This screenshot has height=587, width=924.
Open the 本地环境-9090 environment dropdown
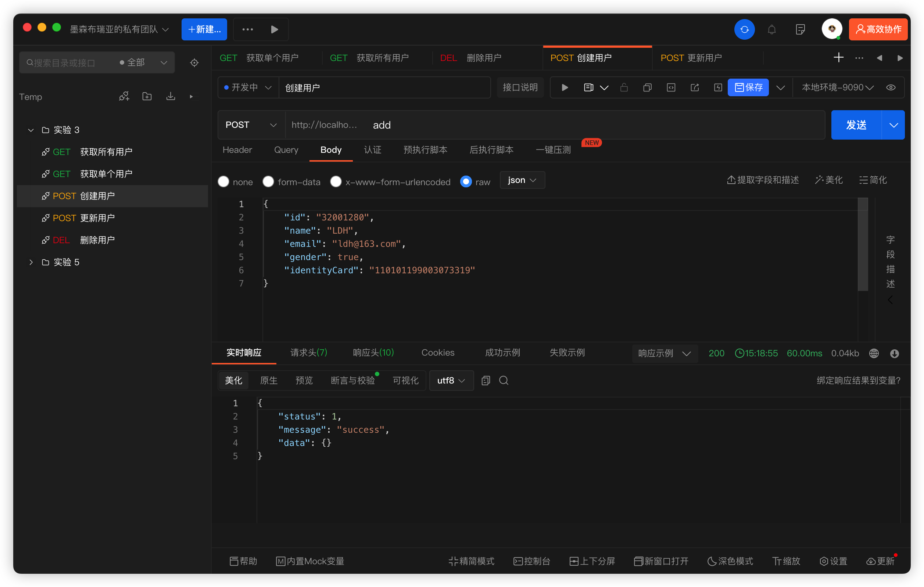tap(838, 87)
